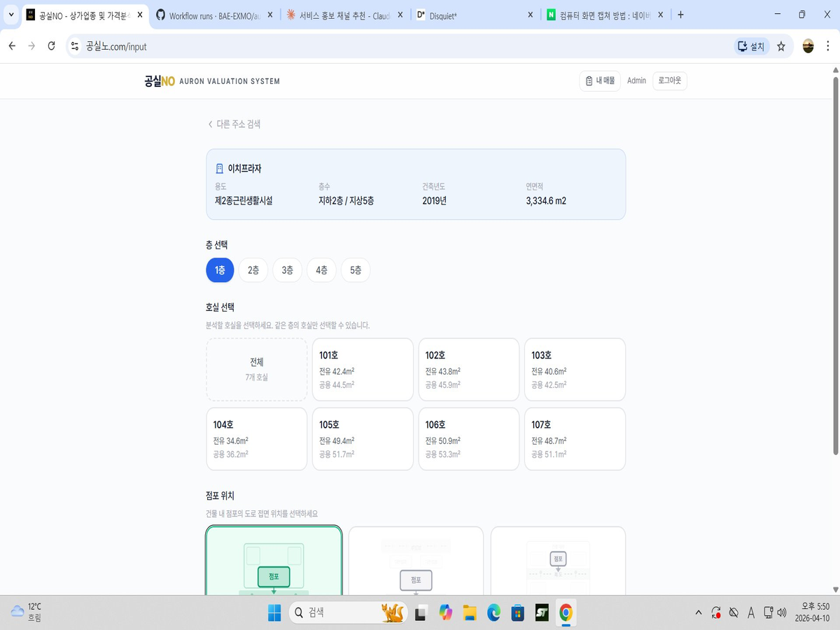The height and width of the screenshot is (630, 840).
Task: Select the 1층 floor button
Action: [220, 270]
